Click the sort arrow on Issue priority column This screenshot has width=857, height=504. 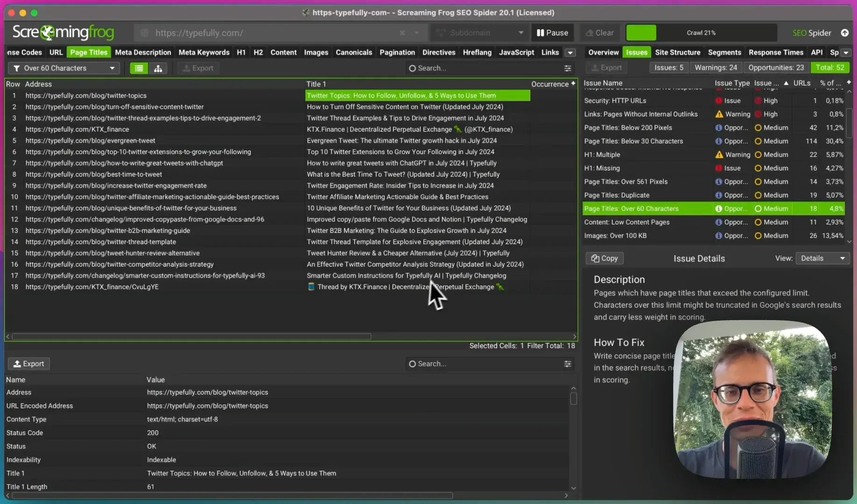click(x=786, y=83)
